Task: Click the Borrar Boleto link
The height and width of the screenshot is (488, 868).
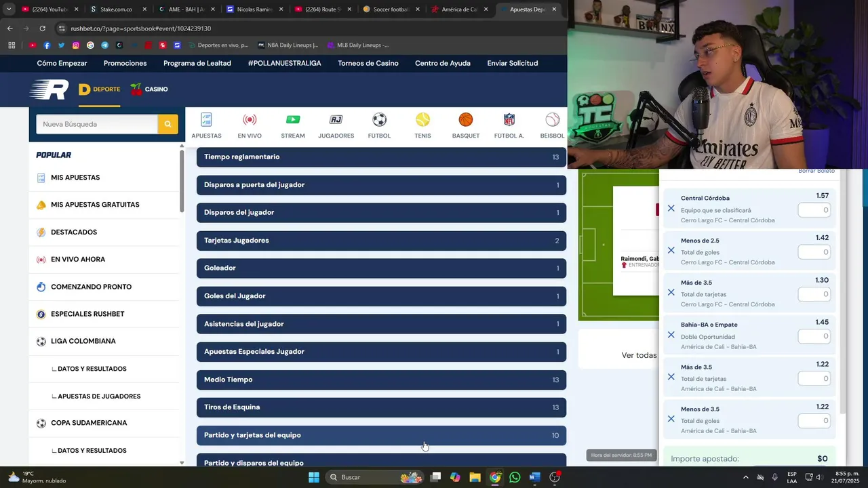Action: [x=816, y=171]
